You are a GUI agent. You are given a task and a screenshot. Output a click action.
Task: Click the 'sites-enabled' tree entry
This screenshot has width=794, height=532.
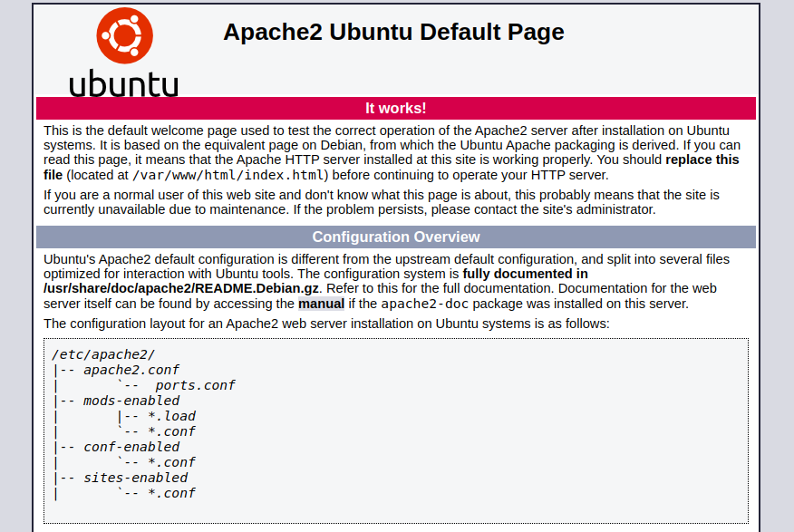pyautogui.click(x=135, y=478)
